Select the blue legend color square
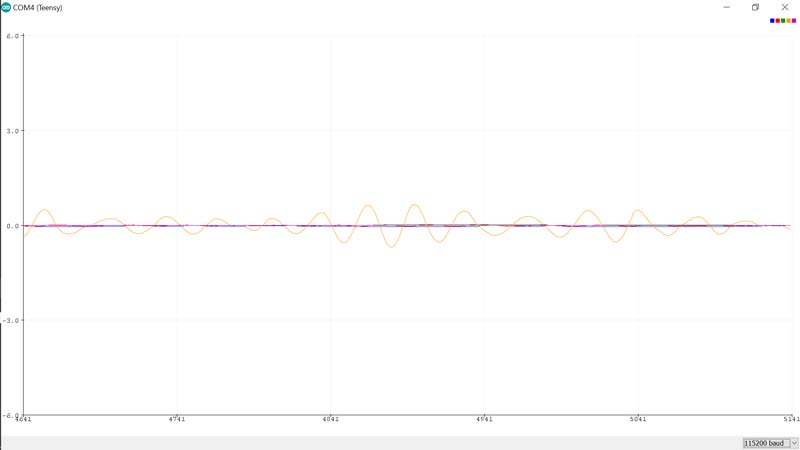Image resolution: width=800 pixels, height=450 pixels. coord(772,20)
